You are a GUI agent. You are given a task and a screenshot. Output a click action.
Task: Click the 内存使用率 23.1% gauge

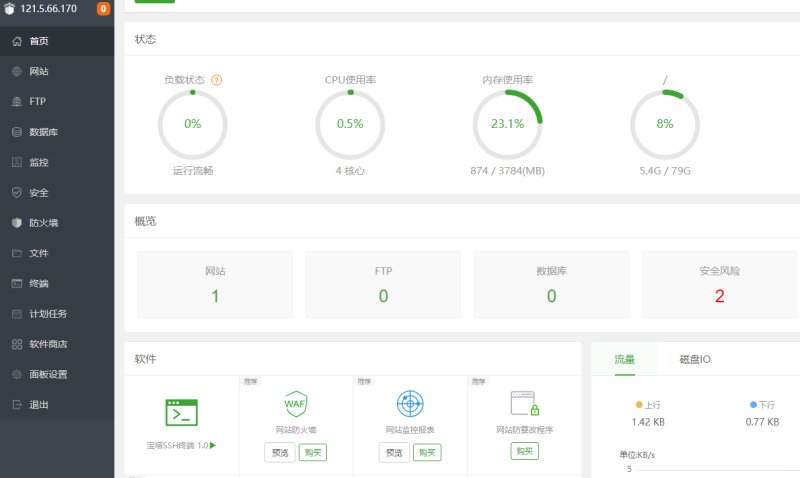[508, 124]
